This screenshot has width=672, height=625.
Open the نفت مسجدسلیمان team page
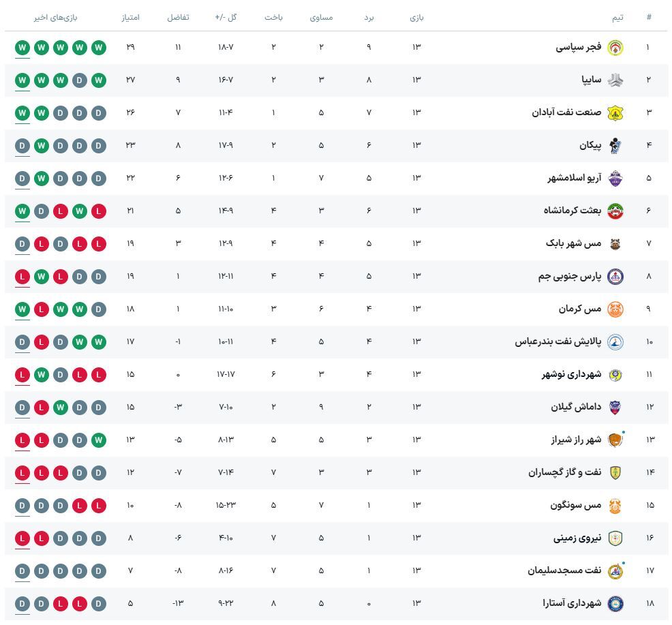coord(564,570)
